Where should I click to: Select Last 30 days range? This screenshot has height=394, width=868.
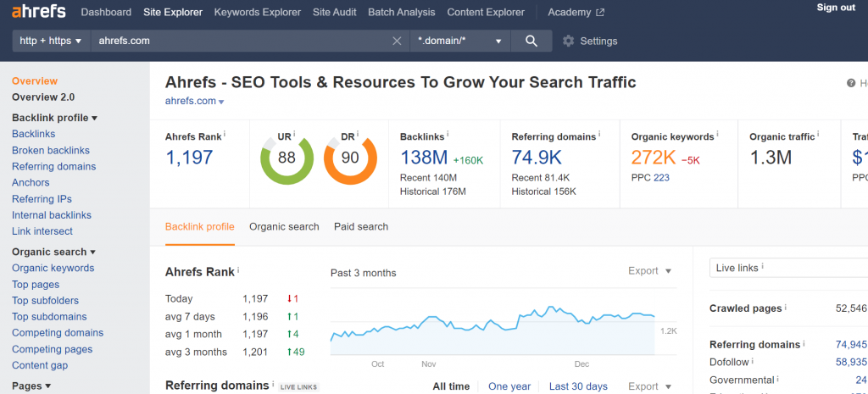[x=578, y=386]
